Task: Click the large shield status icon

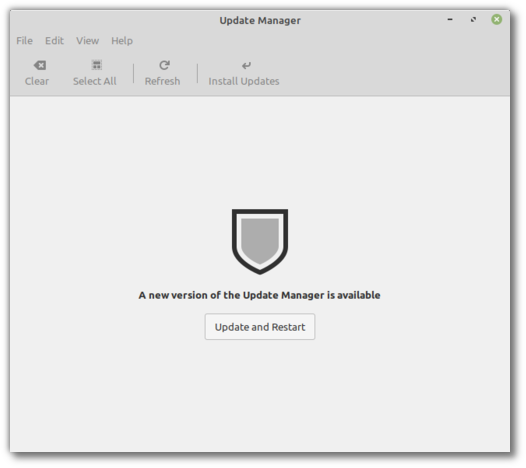Action: (260, 242)
